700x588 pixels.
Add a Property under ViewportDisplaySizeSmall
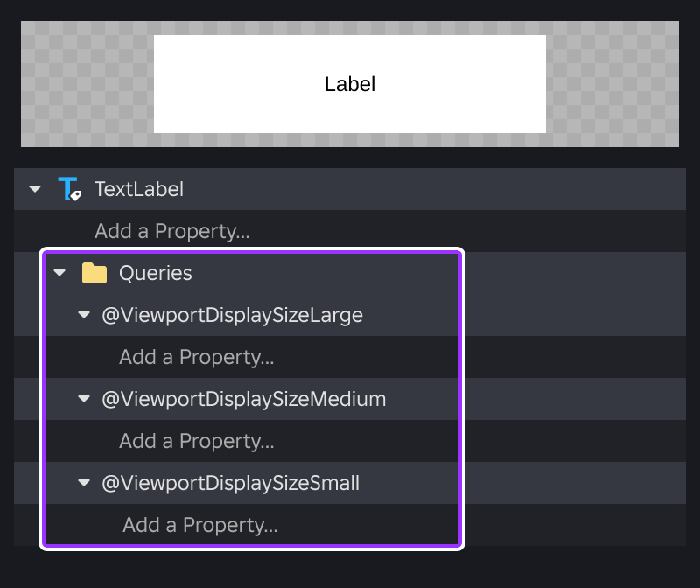point(200,525)
